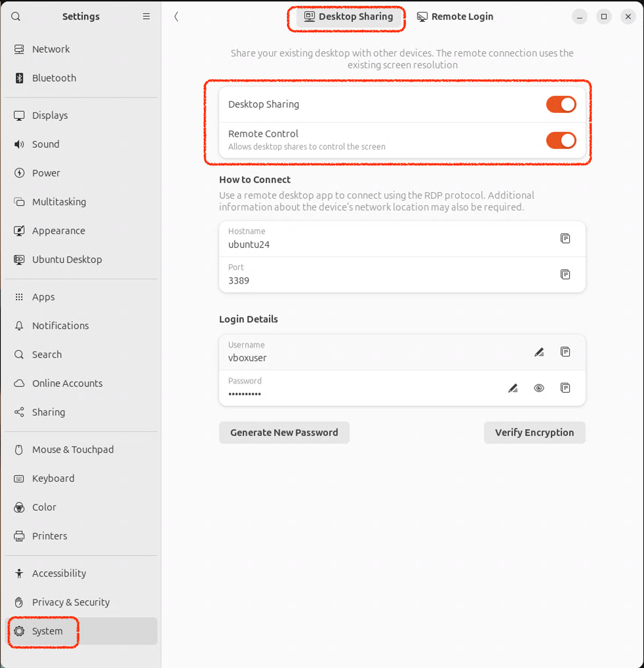The width and height of the screenshot is (644, 668).
Task: Copy the Password value
Action: click(x=565, y=388)
